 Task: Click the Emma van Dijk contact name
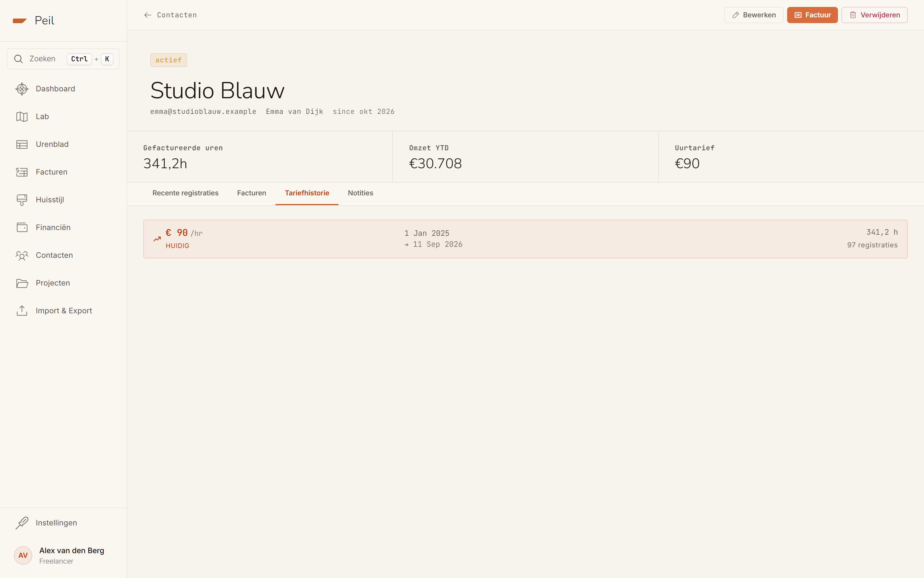[x=295, y=112]
